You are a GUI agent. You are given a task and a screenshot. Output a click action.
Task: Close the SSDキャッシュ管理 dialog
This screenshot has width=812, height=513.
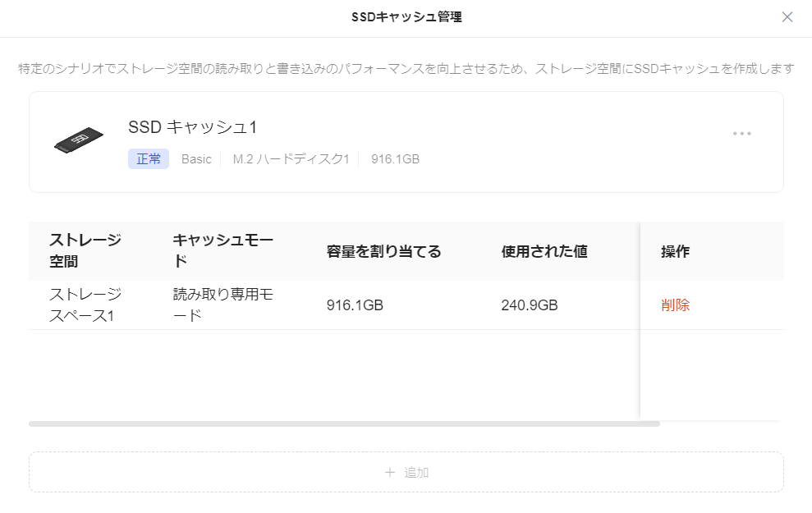[x=787, y=17]
